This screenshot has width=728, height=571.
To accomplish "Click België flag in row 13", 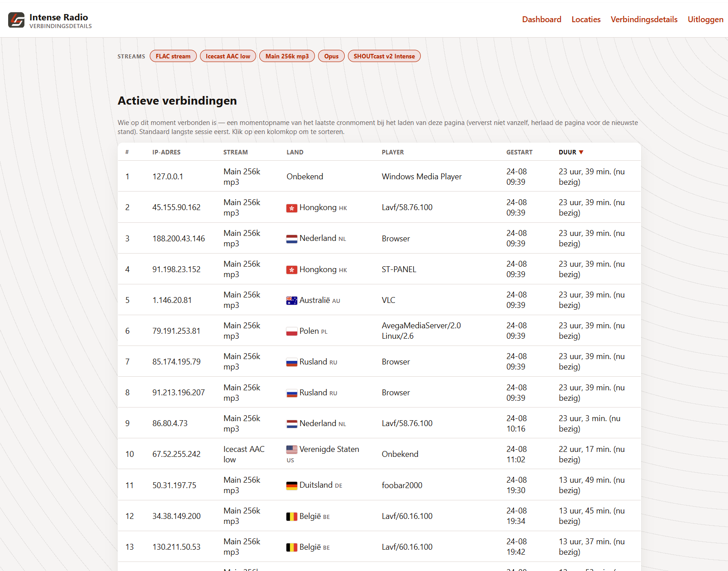I will click(292, 547).
